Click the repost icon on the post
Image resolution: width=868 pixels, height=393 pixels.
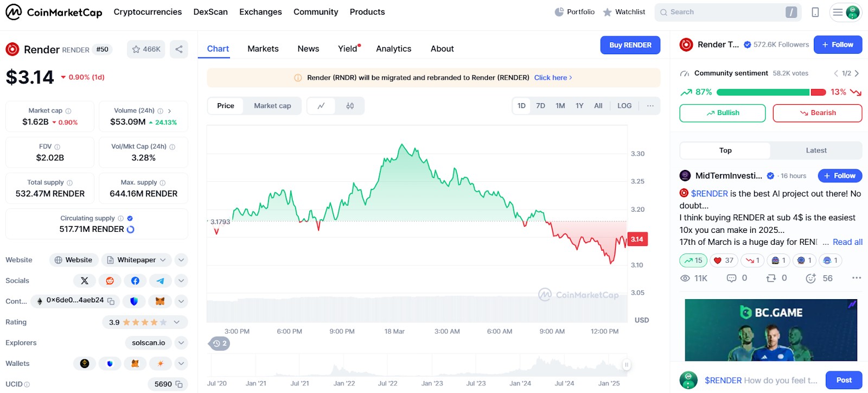(x=771, y=278)
